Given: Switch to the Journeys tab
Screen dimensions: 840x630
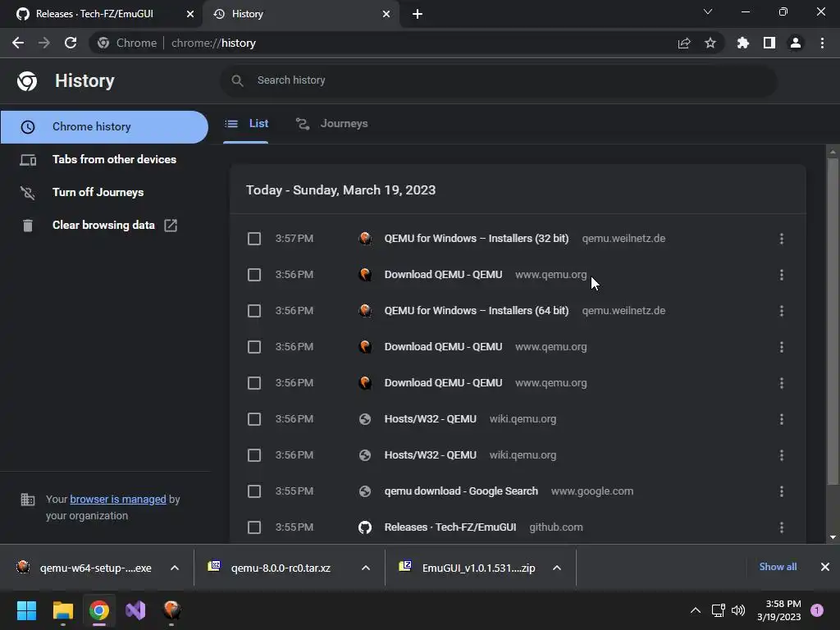Looking at the screenshot, I should point(332,124).
